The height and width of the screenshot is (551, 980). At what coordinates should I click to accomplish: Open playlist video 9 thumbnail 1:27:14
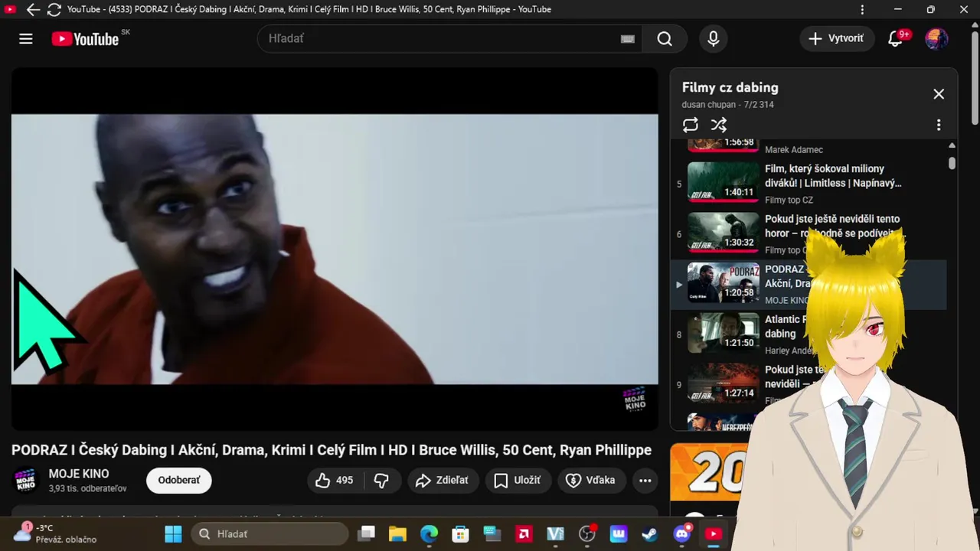coord(723,383)
